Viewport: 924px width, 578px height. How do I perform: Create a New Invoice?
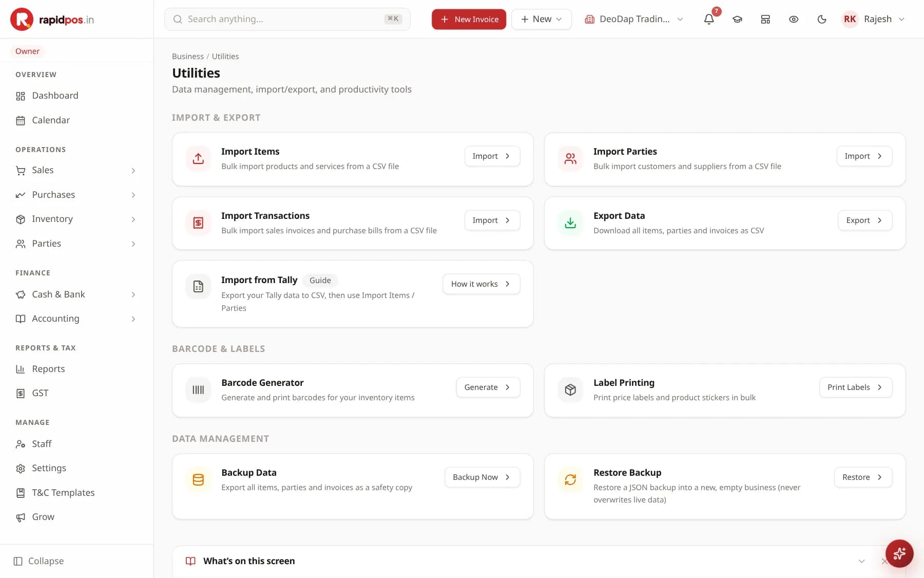[x=469, y=19]
